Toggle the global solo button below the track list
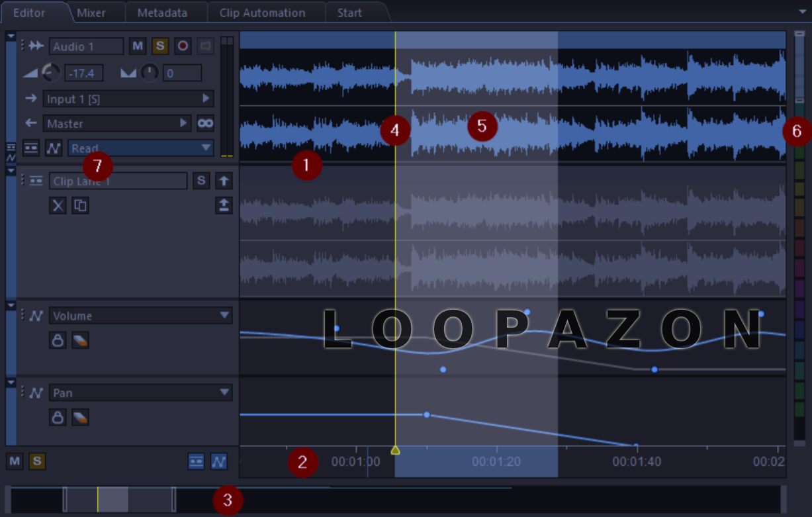Screen dimensions: 812x517 coord(37,461)
